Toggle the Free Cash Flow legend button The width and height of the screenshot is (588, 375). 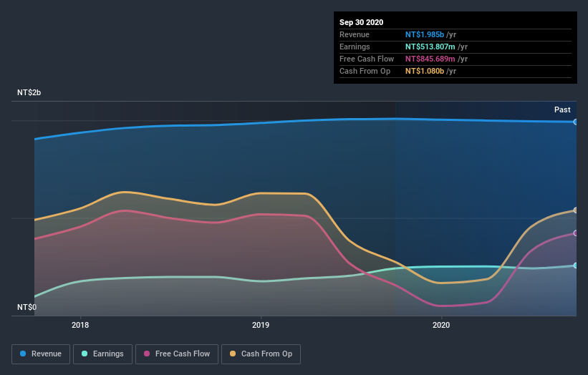point(177,354)
